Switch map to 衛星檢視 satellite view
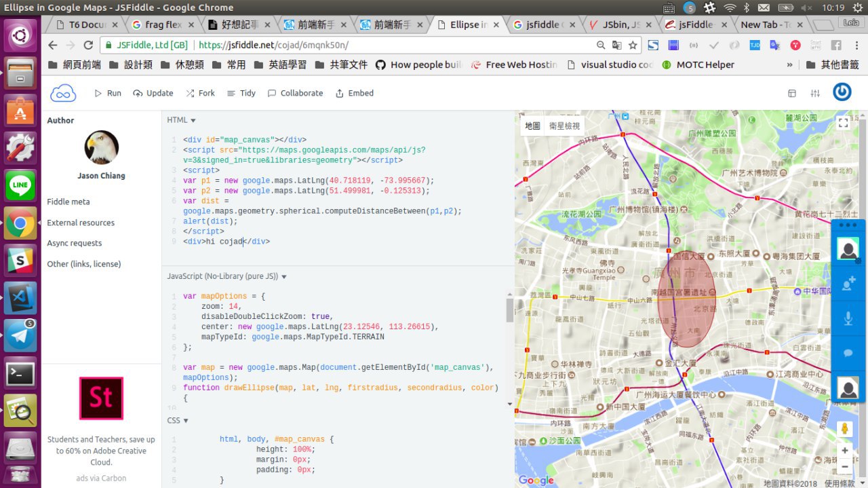Viewport: 868px width, 488px height. coord(564,126)
